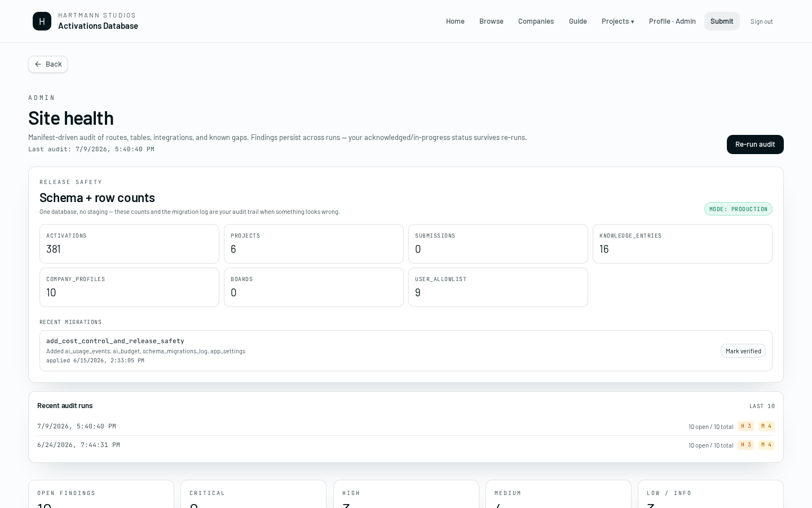
Task: Click M 4 badge on the 7/9/2026 run
Action: click(x=766, y=426)
